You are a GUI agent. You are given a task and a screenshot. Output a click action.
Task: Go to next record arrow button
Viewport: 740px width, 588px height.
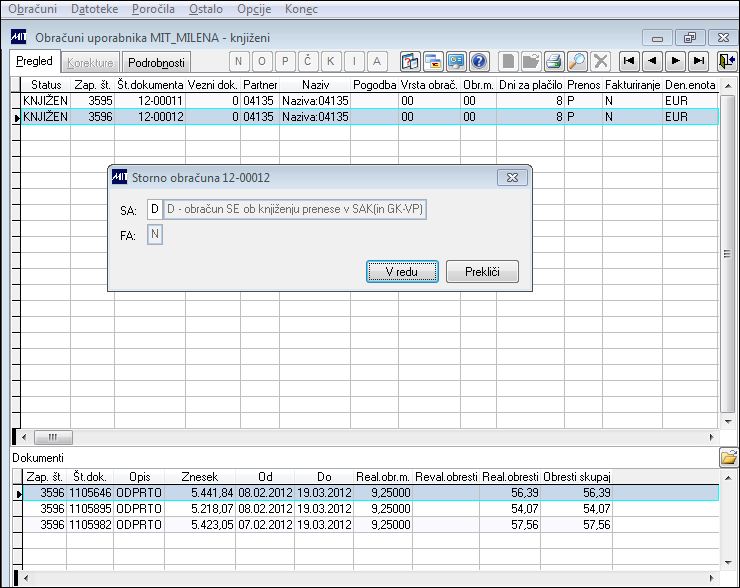pyautogui.click(x=675, y=61)
